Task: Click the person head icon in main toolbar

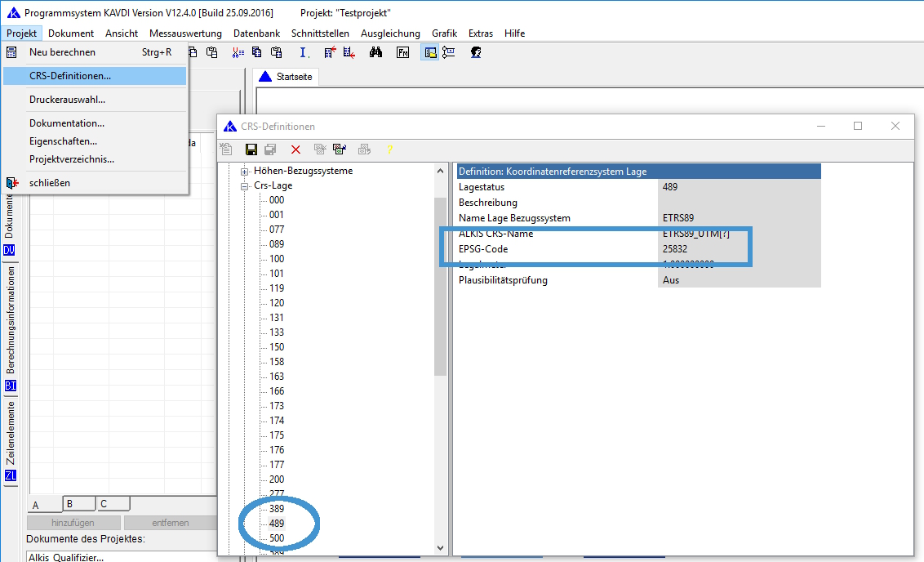Action: click(x=476, y=52)
